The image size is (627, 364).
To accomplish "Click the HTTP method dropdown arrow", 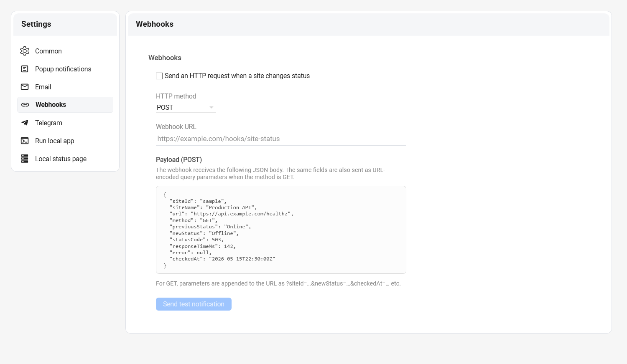I will click(x=212, y=108).
